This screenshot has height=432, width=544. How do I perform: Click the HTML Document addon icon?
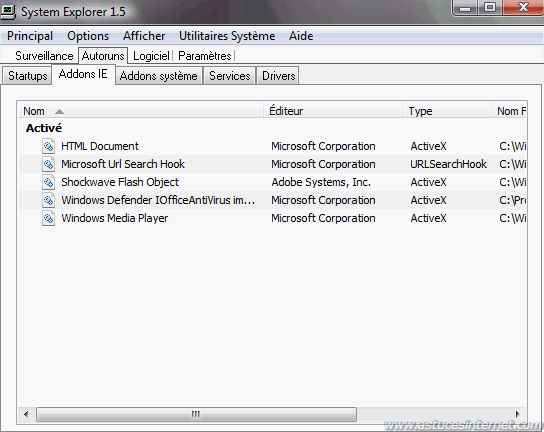click(48, 146)
